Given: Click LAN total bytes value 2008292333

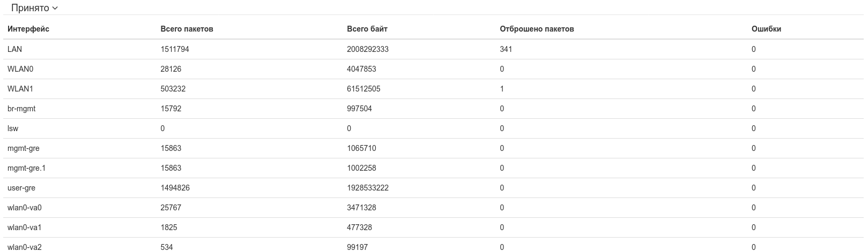Looking at the screenshot, I should [367, 49].
